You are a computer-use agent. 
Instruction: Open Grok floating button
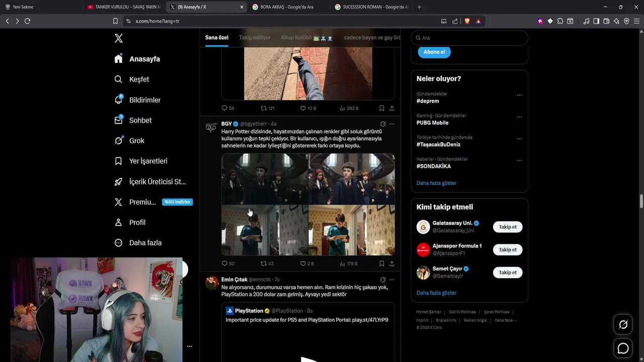623,325
